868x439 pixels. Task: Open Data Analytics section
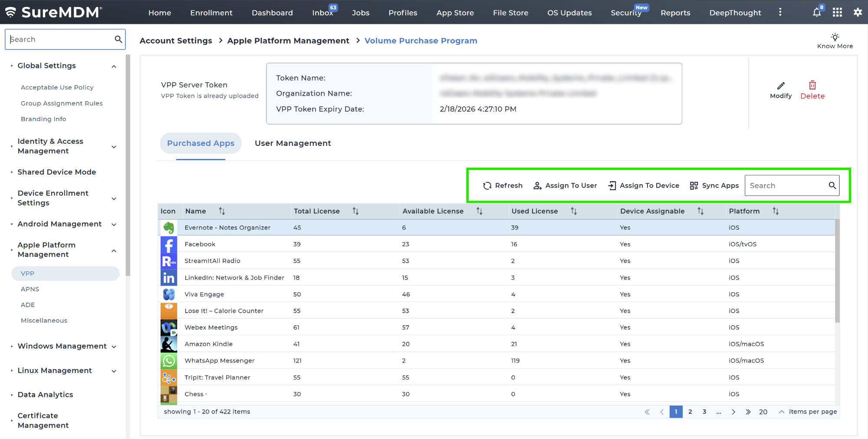click(x=45, y=395)
